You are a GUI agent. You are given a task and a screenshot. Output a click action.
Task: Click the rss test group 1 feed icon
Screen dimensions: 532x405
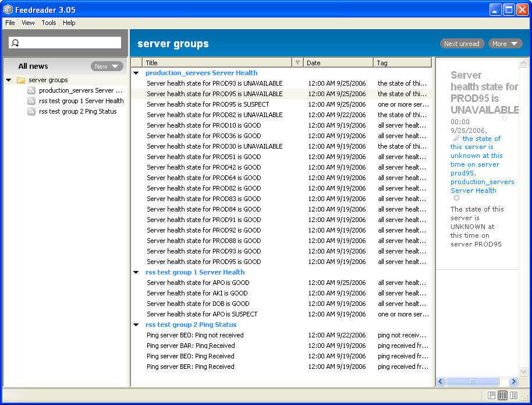32,101
